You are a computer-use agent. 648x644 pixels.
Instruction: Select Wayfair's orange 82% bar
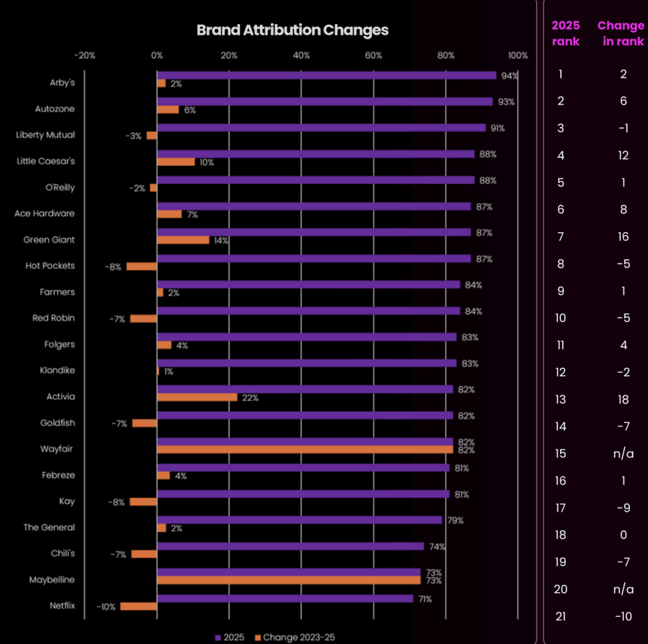(x=305, y=450)
